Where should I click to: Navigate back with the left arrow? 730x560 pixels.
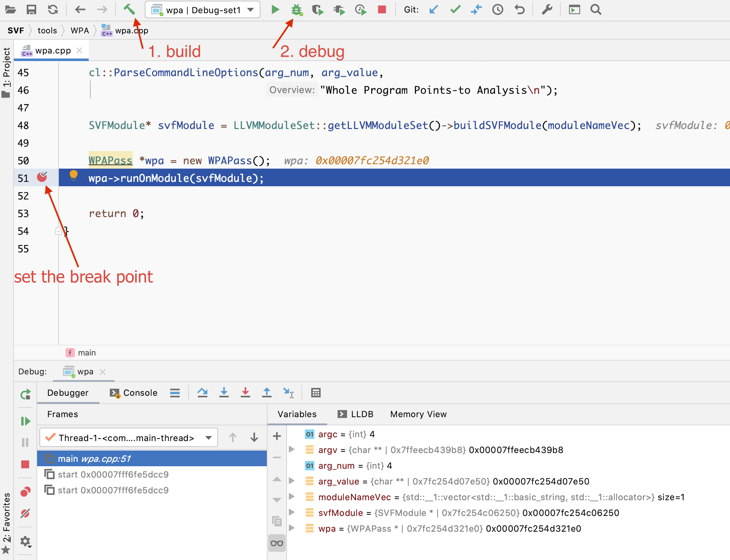pos(80,10)
